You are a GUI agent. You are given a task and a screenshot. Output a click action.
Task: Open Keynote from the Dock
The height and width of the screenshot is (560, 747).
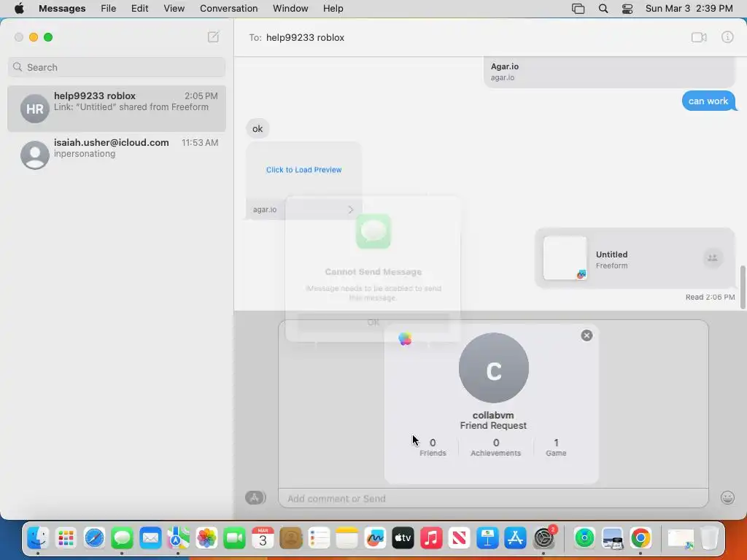point(487,538)
